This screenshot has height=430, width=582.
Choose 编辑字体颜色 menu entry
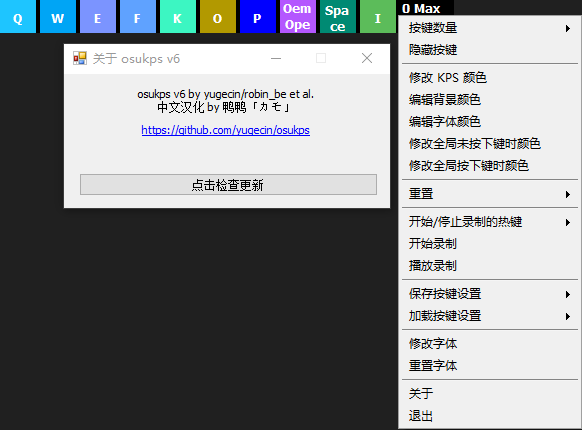tap(490, 121)
